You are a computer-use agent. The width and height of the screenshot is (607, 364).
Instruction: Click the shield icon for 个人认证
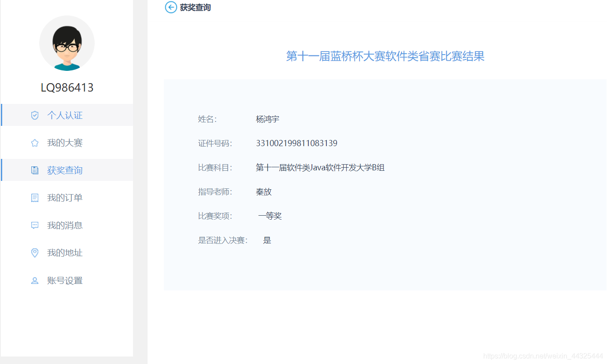(x=35, y=115)
